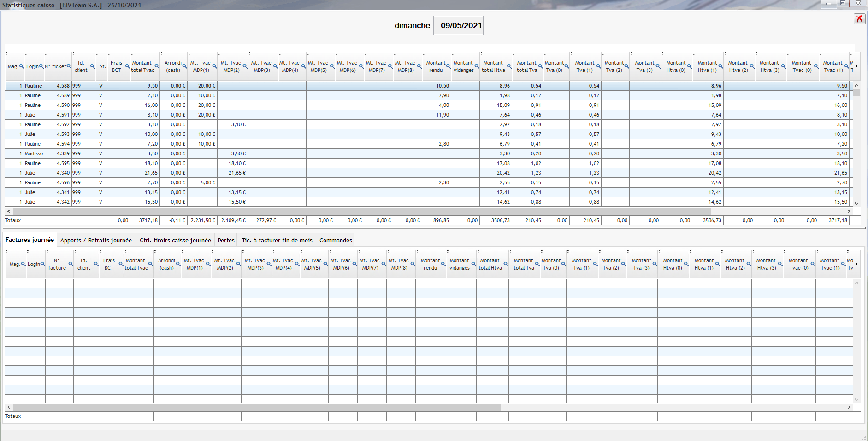This screenshot has width=868, height=441.
Task: Click search icon in Montant total Htva header
Action: tap(509, 66)
